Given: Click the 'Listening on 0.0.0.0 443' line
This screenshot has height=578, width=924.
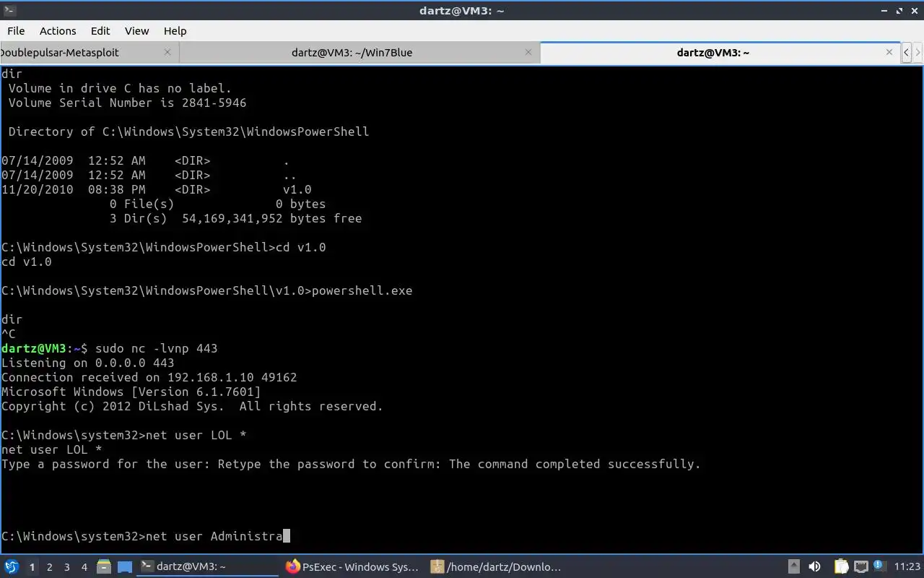Looking at the screenshot, I should (x=87, y=363).
